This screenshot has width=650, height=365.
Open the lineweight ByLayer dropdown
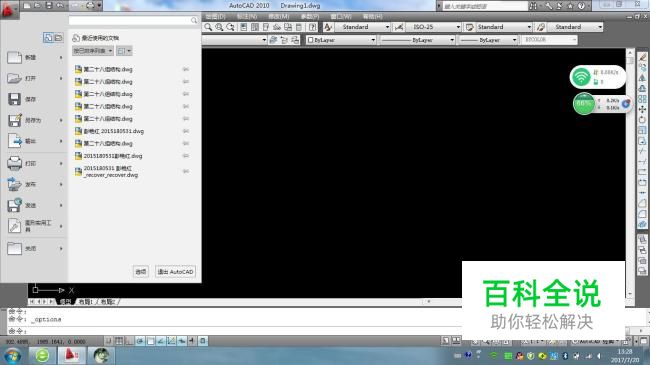(514, 40)
